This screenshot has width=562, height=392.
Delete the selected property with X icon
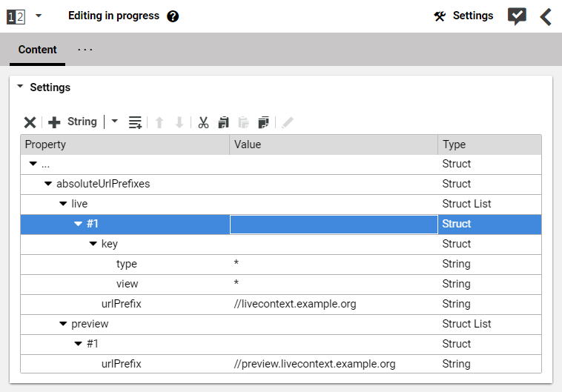30,122
